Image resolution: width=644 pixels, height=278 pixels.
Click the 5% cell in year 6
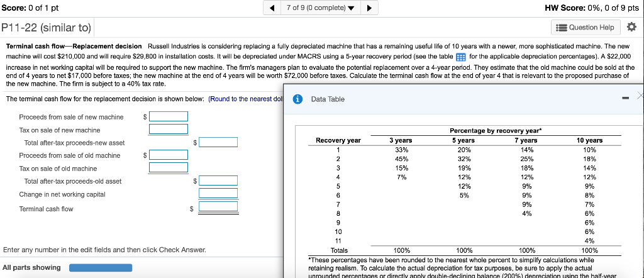point(464,196)
